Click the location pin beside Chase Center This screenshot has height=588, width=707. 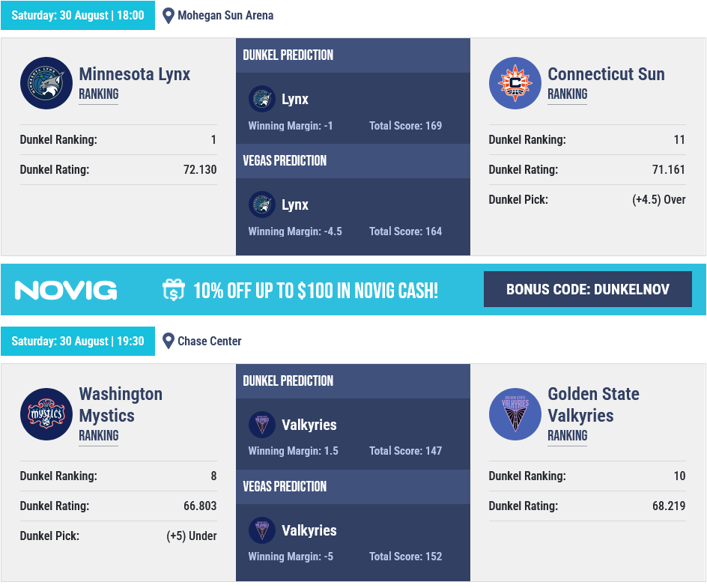[x=169, y=342]
